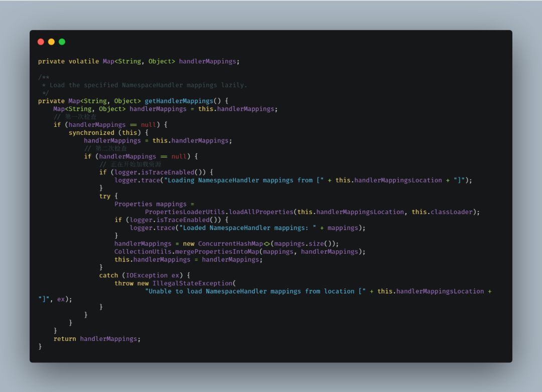542x392 pixels.
Task: Click the 'Map<String, Object> handlerMappings = this.handlerMappings;' line
Action: 165,109
